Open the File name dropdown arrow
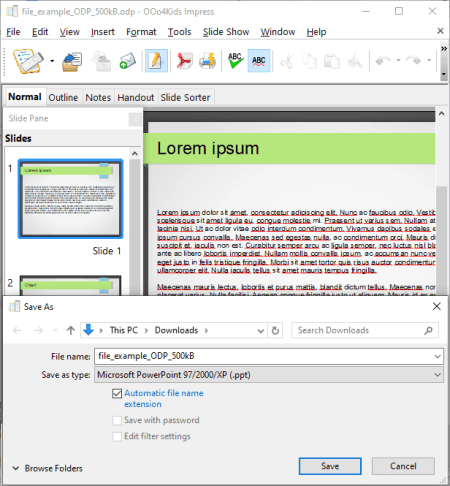Screen dimensions: 450x486 tap(437, 356)
